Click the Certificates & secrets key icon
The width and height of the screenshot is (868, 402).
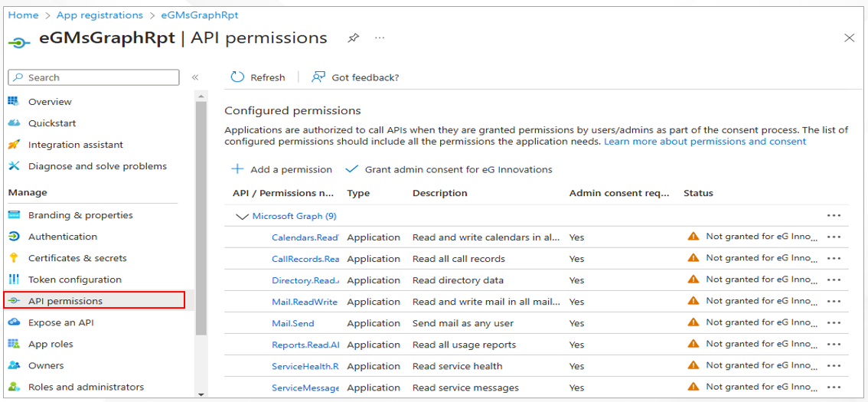(14, 258)
